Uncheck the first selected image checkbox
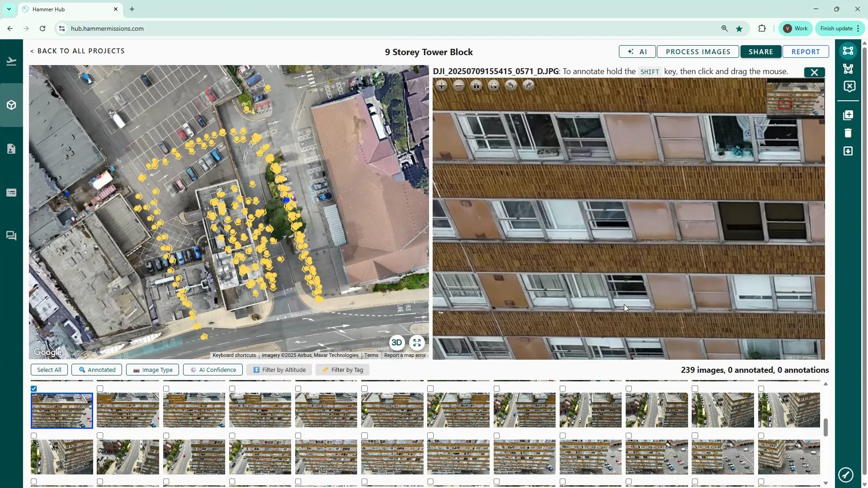The height and width of the screenshot is (488, 868). tap(34, 389)
